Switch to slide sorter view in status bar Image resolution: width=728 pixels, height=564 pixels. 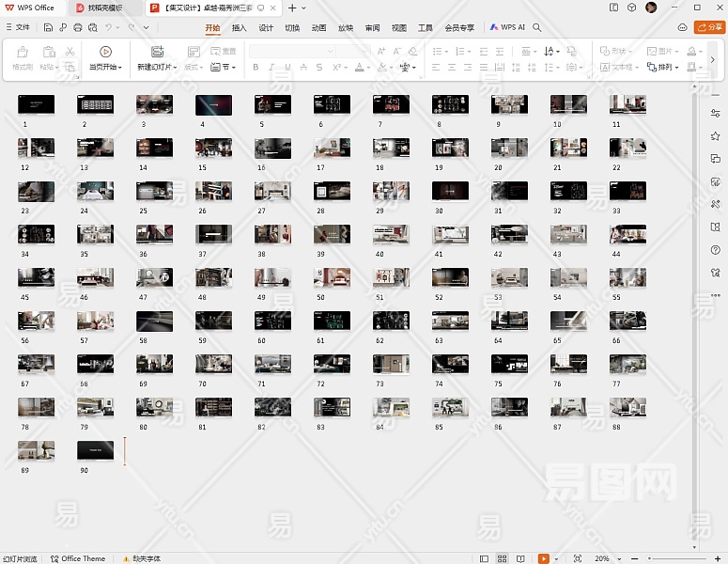tap(502, 558)
